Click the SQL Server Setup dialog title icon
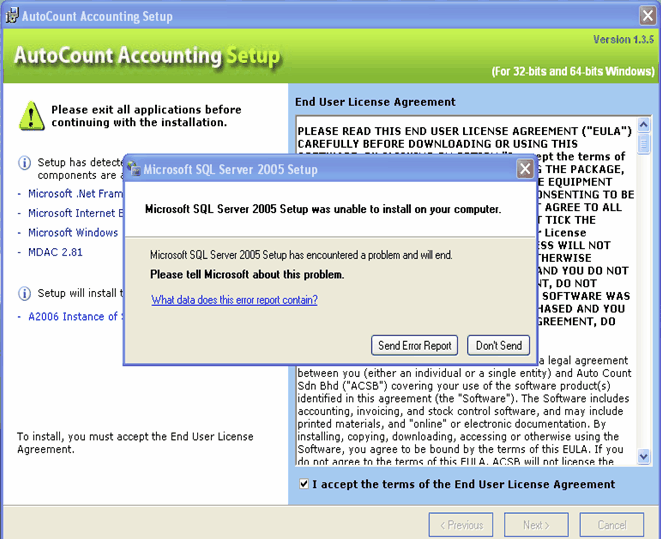The height and width of the screenshot is (539, 661). coord(134,169)
